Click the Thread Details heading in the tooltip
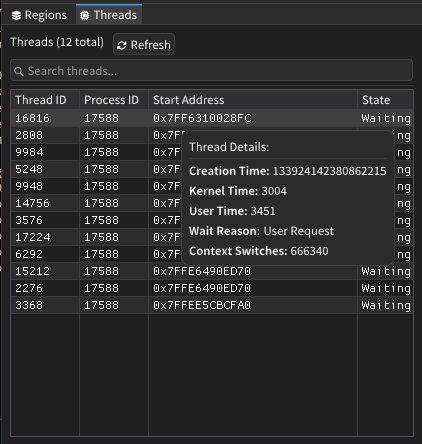The width and height of the screenshot is (422, 444). point(229,147)
